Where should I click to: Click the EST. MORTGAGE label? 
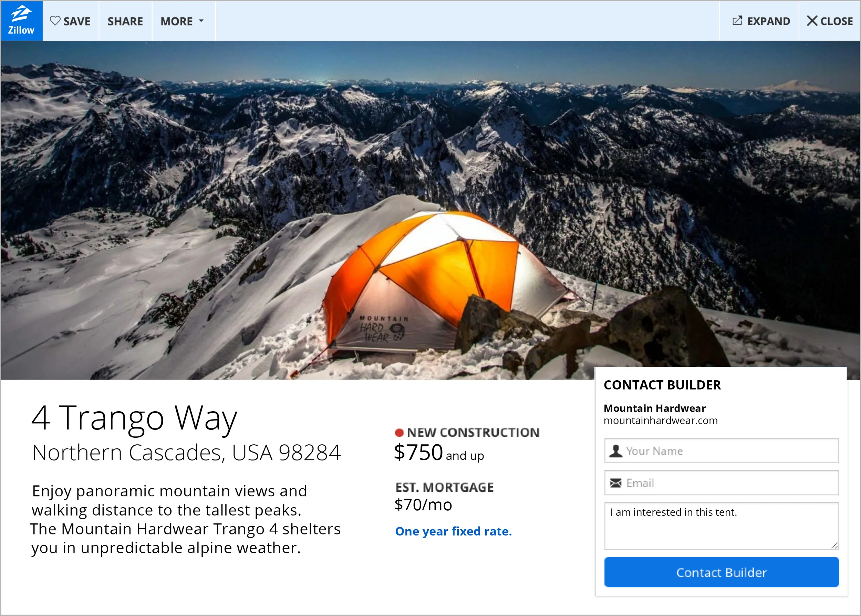coord(444,487)
